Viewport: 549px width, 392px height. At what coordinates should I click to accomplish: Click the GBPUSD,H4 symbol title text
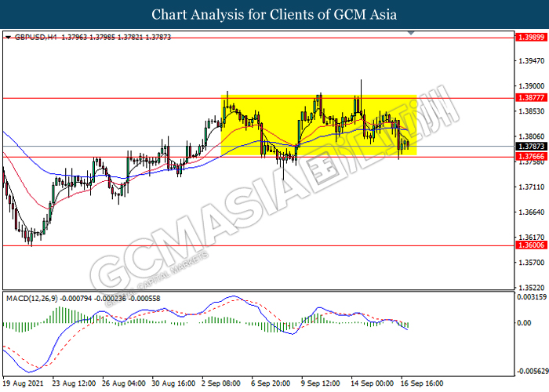coord(35,37)
